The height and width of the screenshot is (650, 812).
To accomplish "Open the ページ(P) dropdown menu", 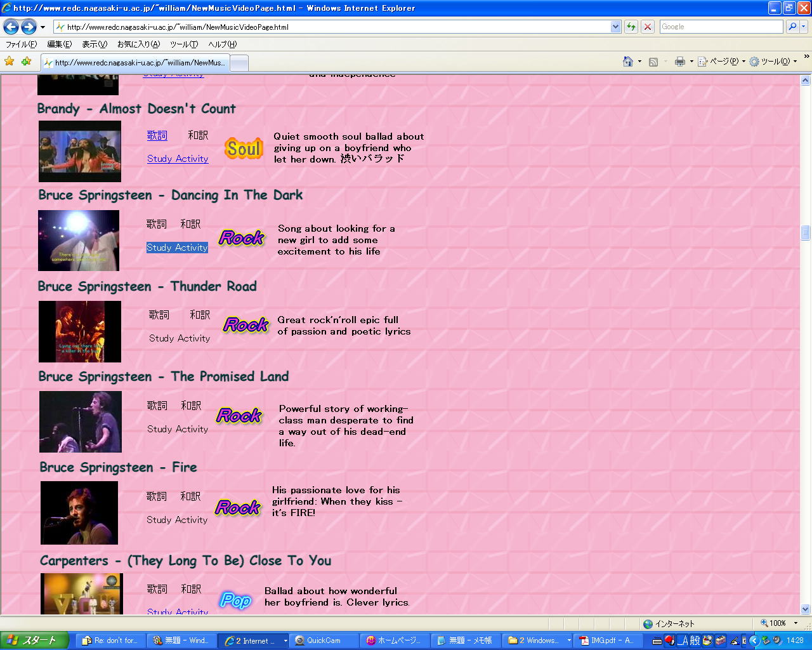I will click(x=721, y=62).
